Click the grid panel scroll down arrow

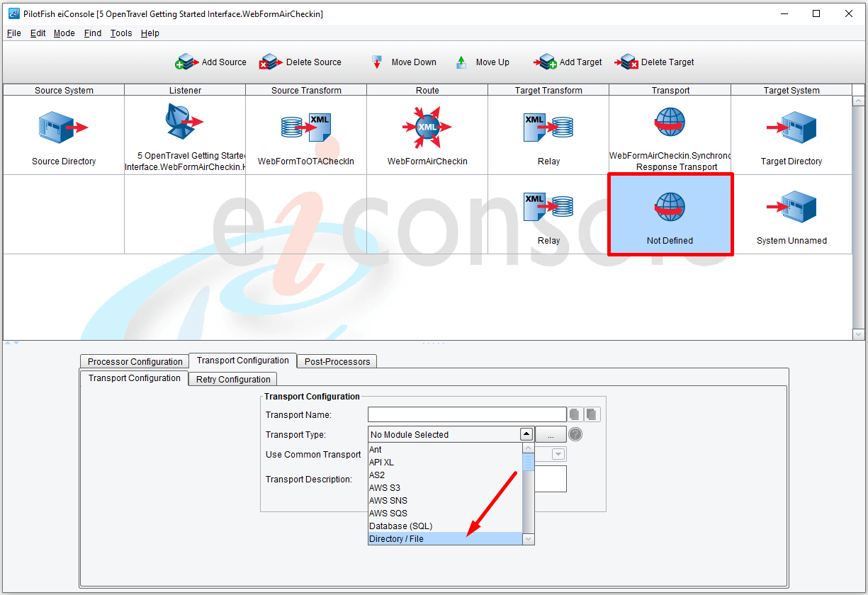[x=859, y=334]
